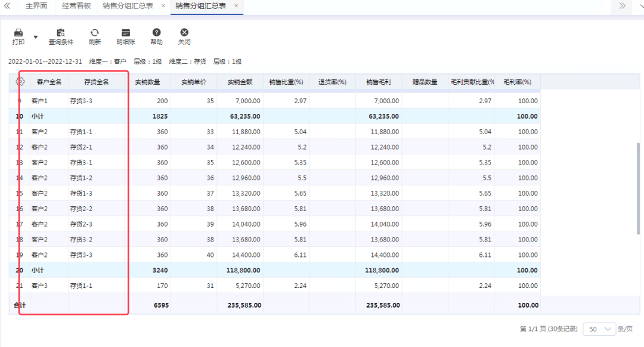This screenshot has width=644, height=347.
Task: Switch to the 主界面 tab
Action: (36, 6)
